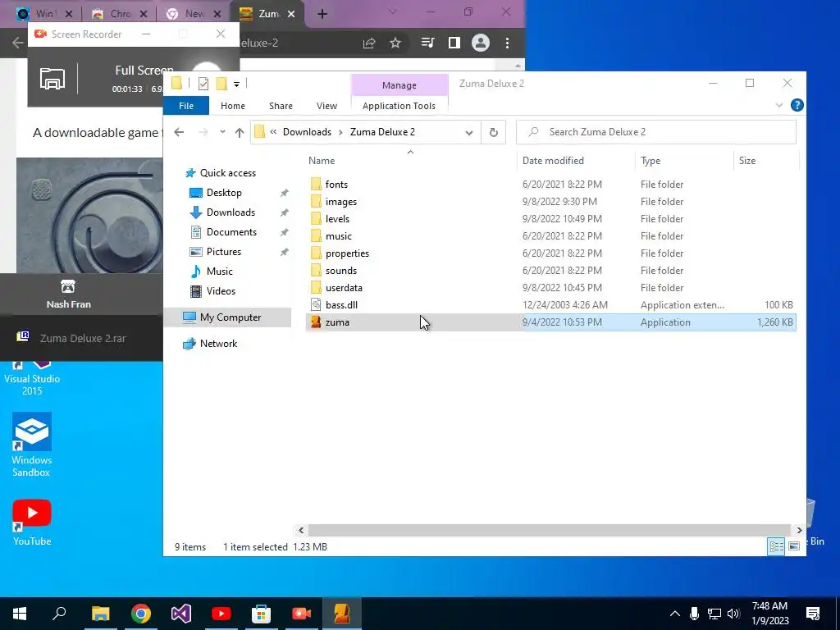Sort by the Size column header
Viewport: 840px width, 630px height.
[x=765, y=160]
